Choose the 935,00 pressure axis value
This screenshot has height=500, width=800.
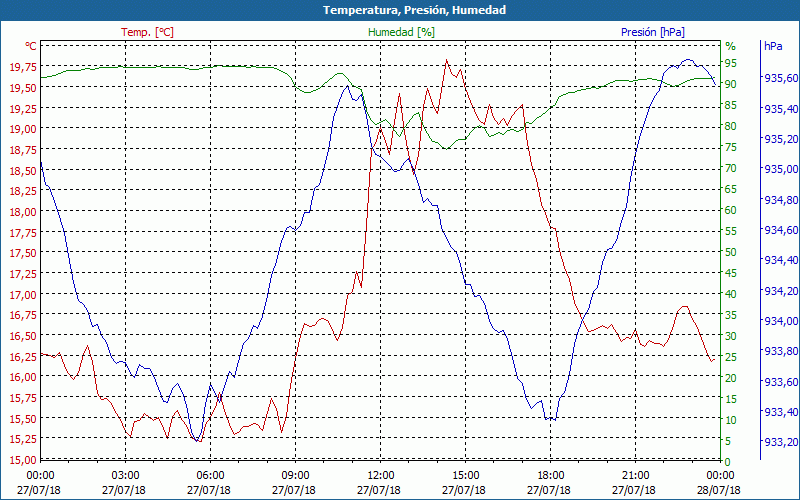pos(781,169)
